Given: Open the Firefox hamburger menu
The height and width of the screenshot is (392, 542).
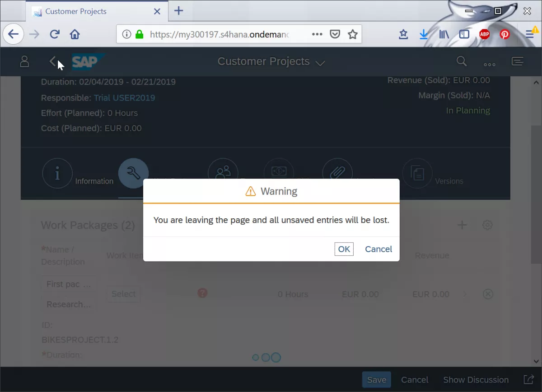Looking at the screenshot, I should click(x=531, y=33).
